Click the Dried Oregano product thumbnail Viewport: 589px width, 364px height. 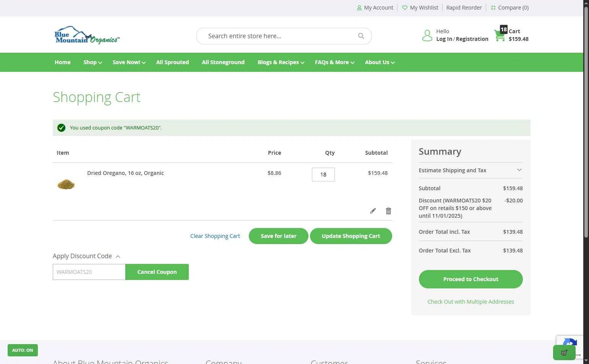66,184
